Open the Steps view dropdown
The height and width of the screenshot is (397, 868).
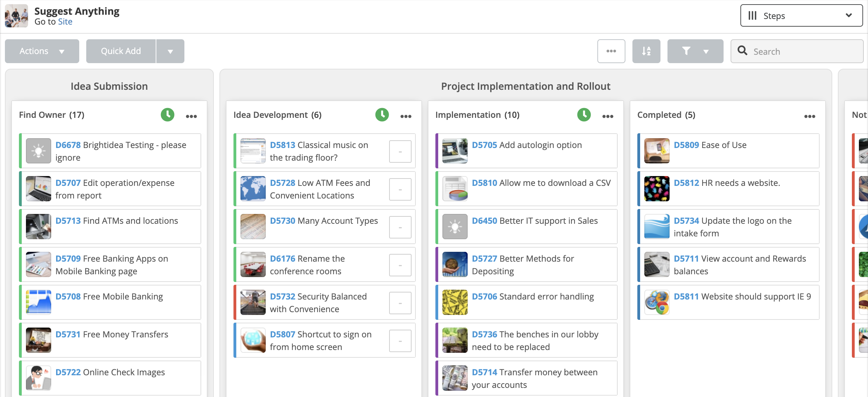[801, 15]
